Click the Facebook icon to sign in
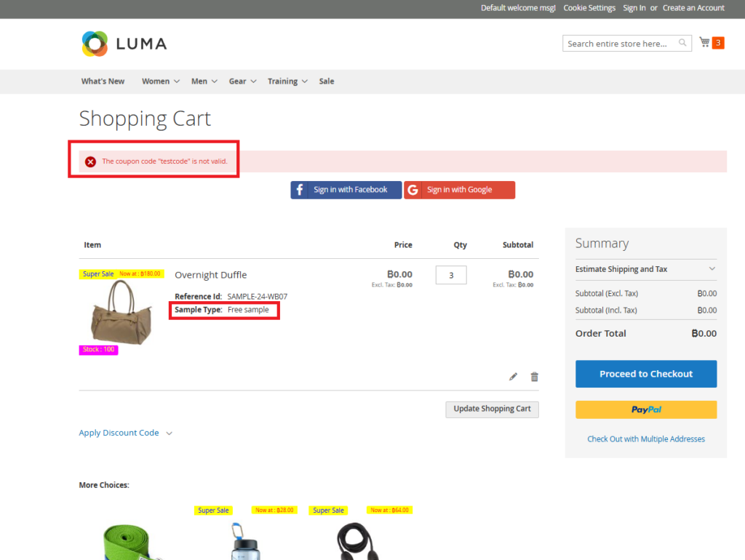745x560 pixels. pyautogui.click(x=300, y=190)
